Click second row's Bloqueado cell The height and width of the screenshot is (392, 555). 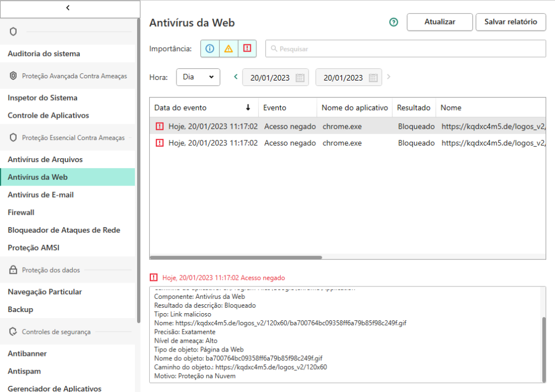(416, 143)
